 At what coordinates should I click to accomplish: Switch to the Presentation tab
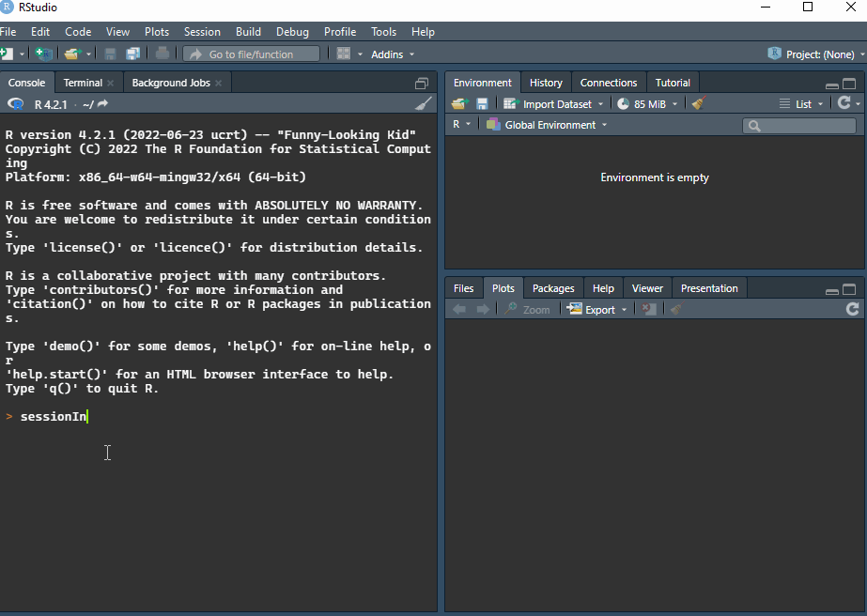tap(709, 288)
